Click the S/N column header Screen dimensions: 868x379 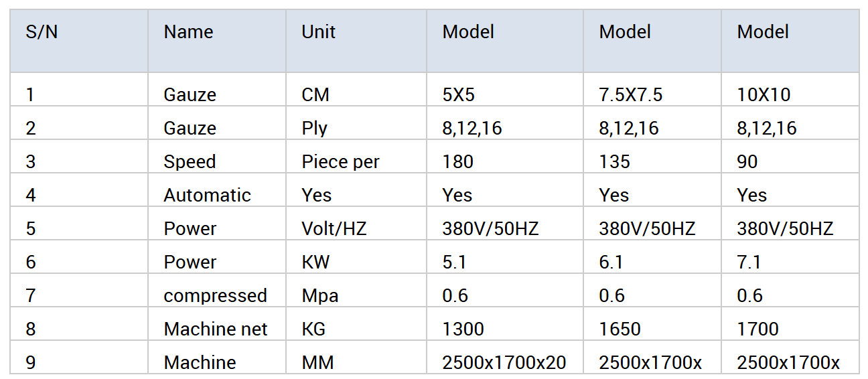point(42,32)
